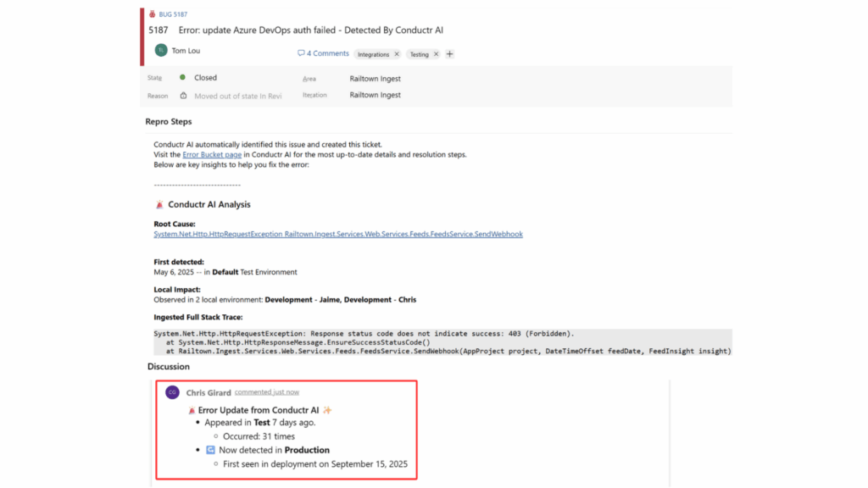Open the HttpRequestException root cause link

(x=337, y=234)
